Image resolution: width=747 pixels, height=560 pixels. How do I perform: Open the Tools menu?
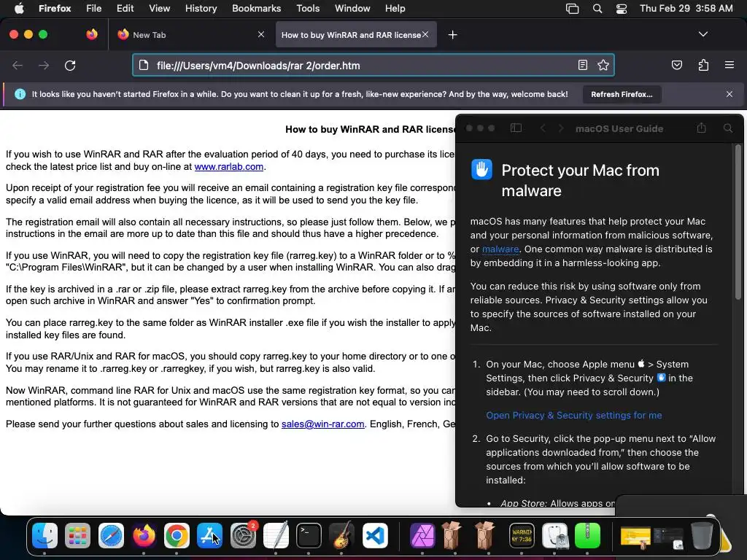308,9
